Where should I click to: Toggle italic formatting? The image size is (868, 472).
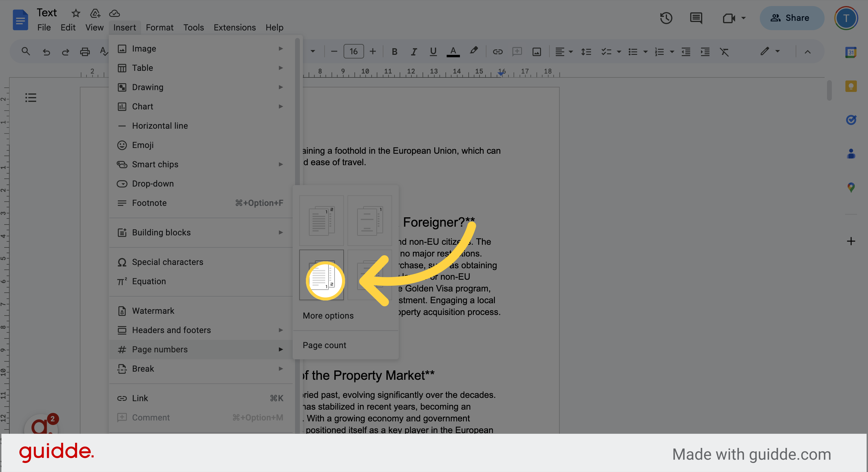[x=414, y=52]
